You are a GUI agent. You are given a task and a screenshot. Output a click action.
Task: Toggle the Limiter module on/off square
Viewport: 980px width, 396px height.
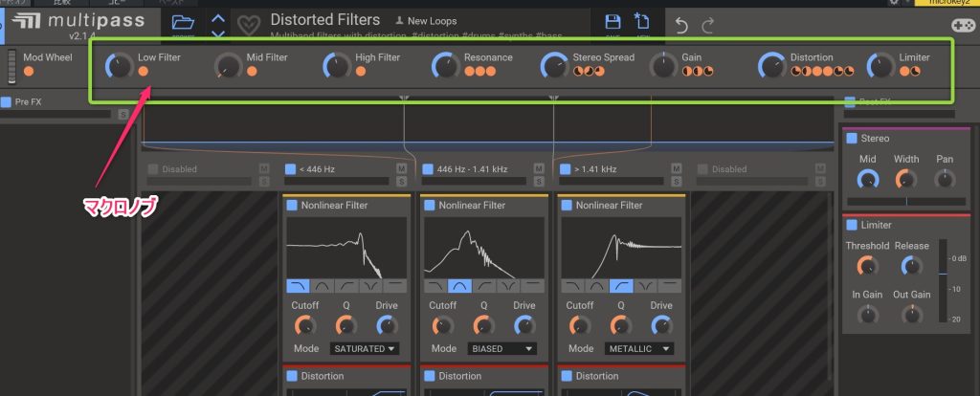[x=852, y=225]
